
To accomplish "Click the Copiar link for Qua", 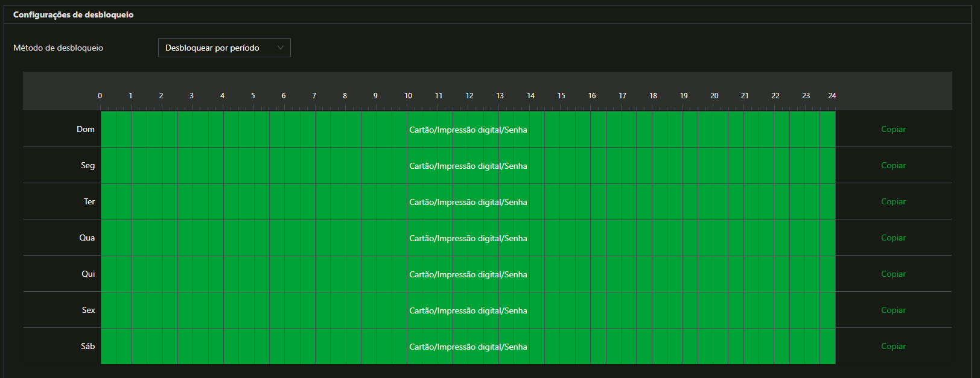I will (x=893, y=238).
